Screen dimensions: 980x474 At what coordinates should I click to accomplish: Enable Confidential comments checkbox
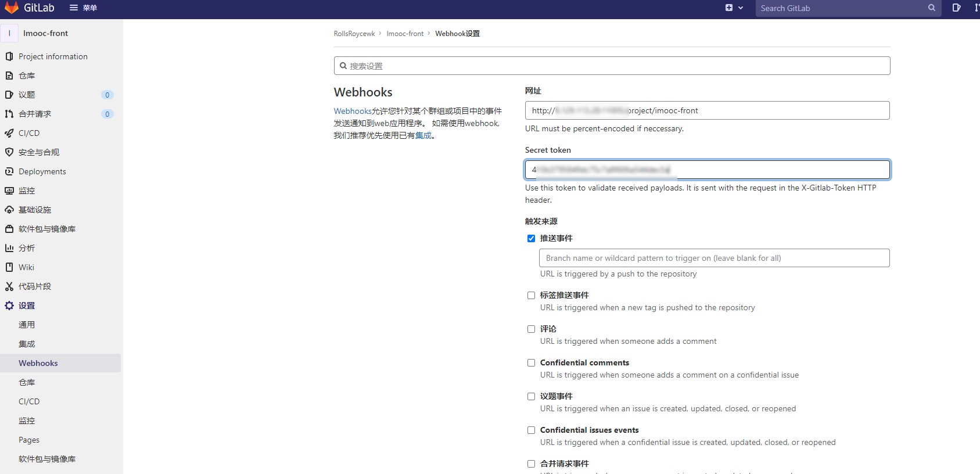point(531,362)
